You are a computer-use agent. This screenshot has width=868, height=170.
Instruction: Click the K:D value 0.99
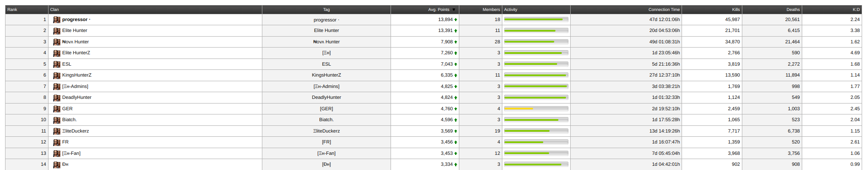[x=855, y=164]
